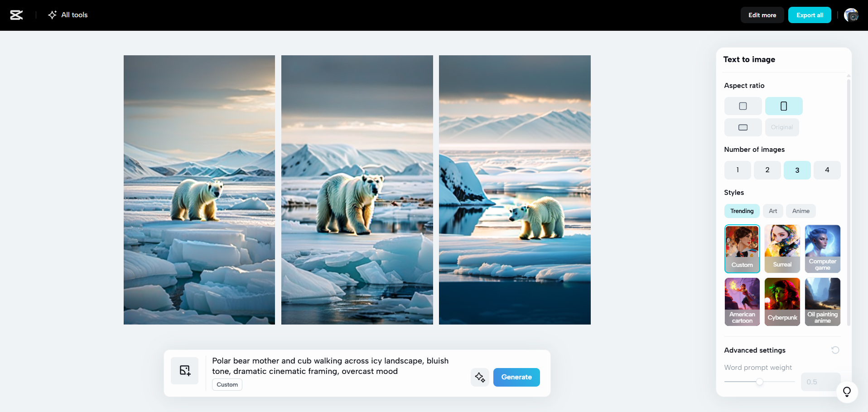Open the All tools menu
The image size is (868, 412).
68,15
